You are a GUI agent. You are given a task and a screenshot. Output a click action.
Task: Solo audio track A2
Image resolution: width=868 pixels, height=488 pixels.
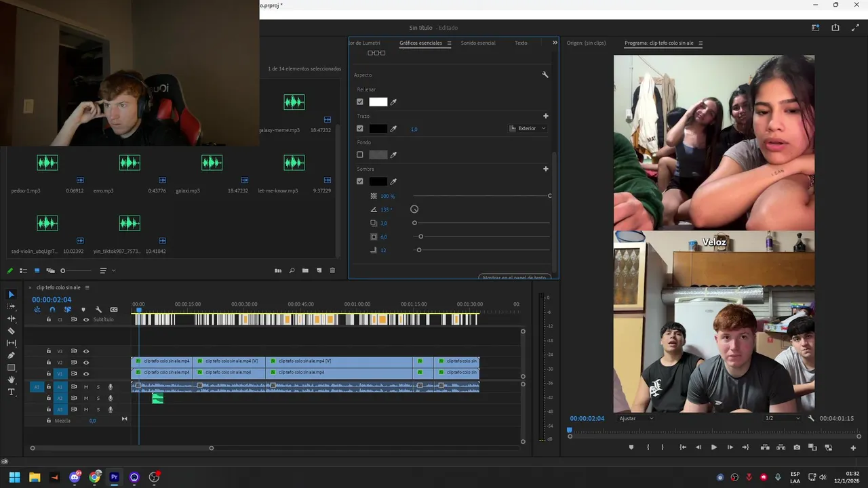[98, 398]
